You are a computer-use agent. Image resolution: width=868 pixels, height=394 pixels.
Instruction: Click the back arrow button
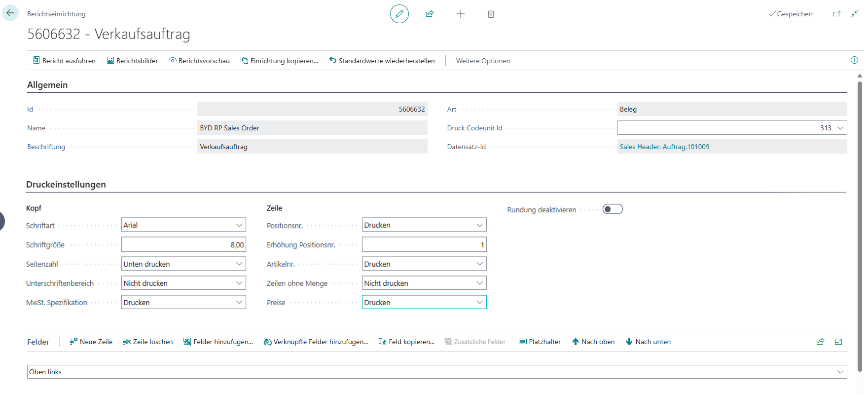coord(10,13)
